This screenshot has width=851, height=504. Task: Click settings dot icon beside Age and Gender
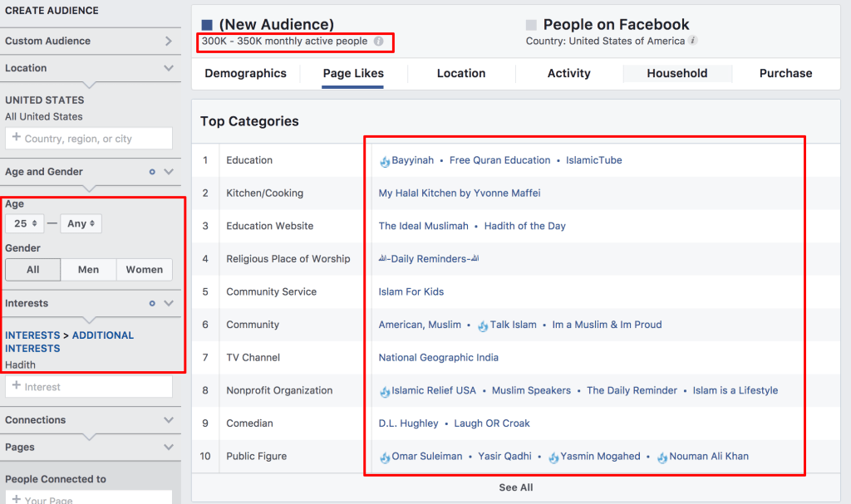152,172
